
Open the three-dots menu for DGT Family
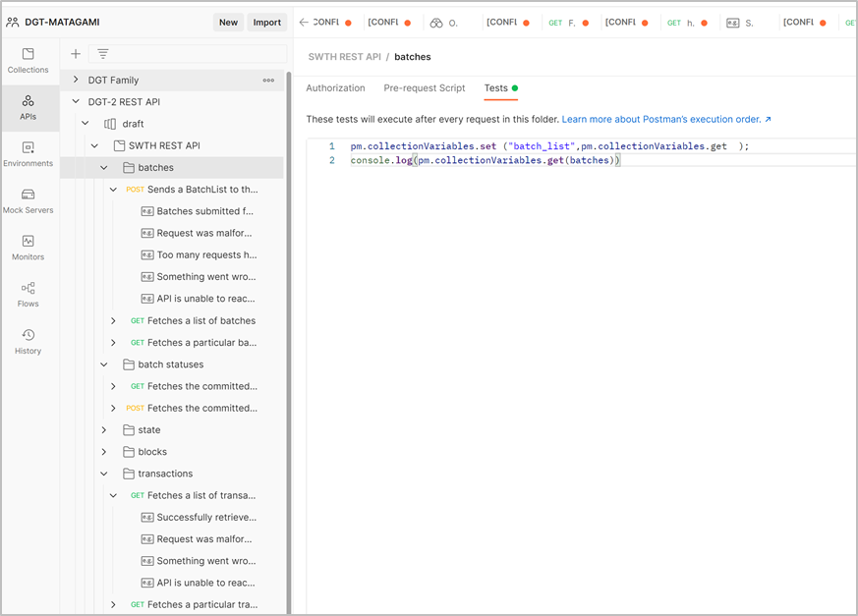268,80
